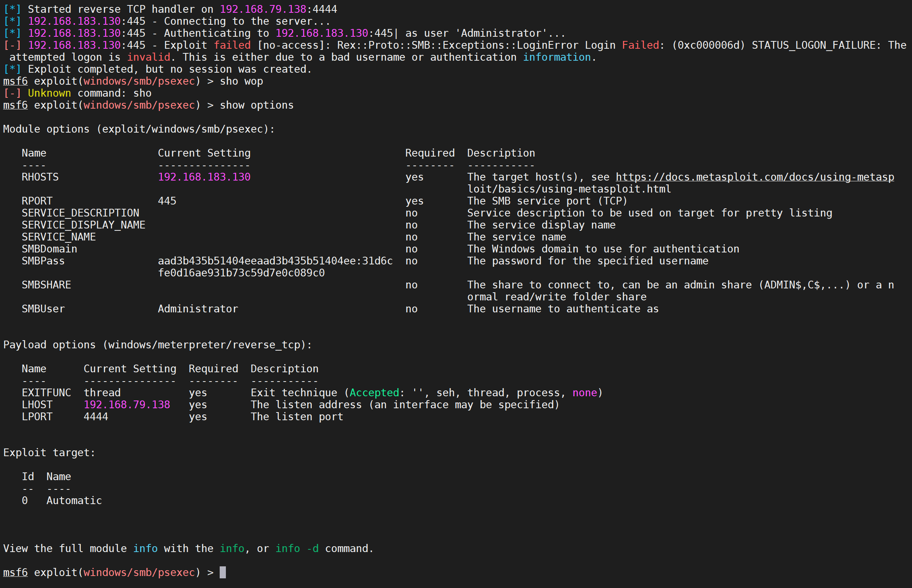Click the 'Module options' heading line
The image size is (912, 588).
click(x=138, y=129)
